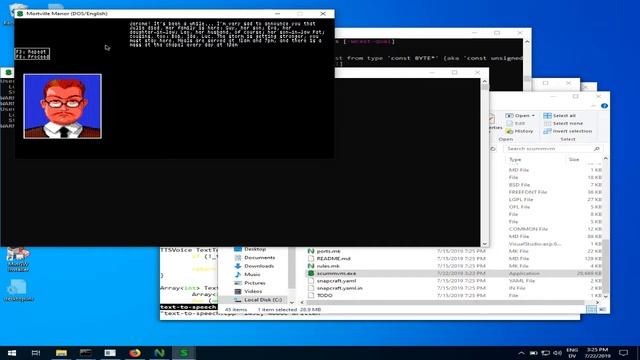Click the FREEFONT File type cell
Screen dimensions: 640x360
(x=528, y=192)
